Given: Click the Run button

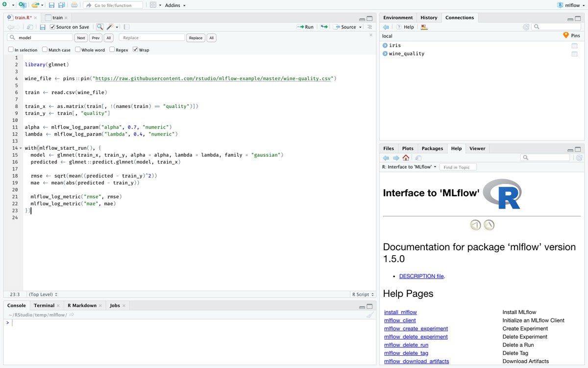Looking at the screenshot, I should [305, 27].
